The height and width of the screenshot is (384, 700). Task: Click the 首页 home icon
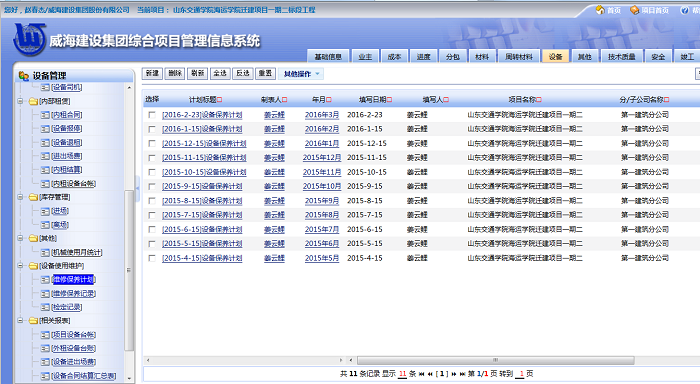tap(600, 10)
